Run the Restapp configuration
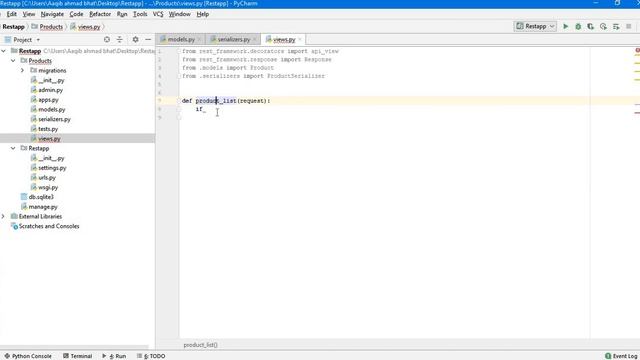640x360 pixels. tap(565, 27)
